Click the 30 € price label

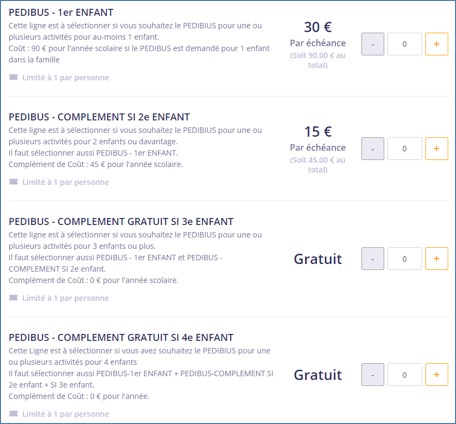tap(318, 27)
